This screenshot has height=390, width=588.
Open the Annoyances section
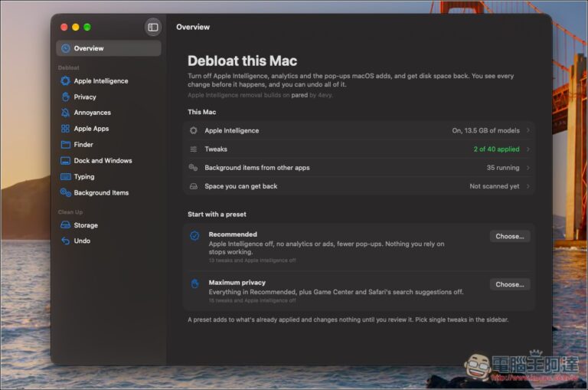[x=92, y=113]
